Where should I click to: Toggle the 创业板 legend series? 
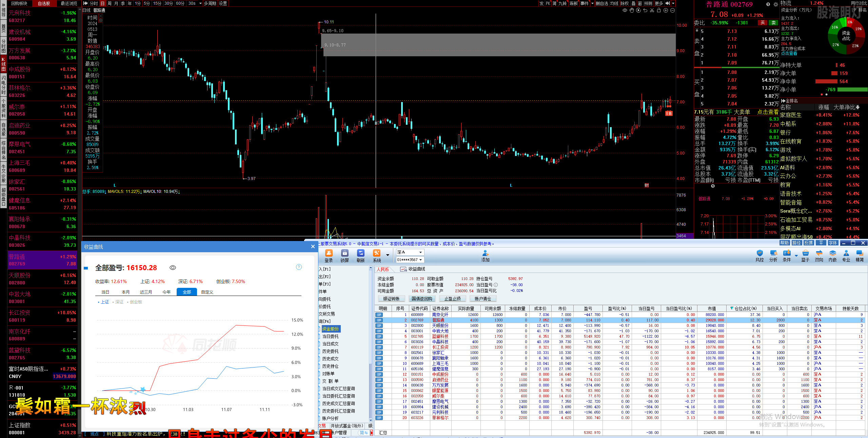pos(135,302)
